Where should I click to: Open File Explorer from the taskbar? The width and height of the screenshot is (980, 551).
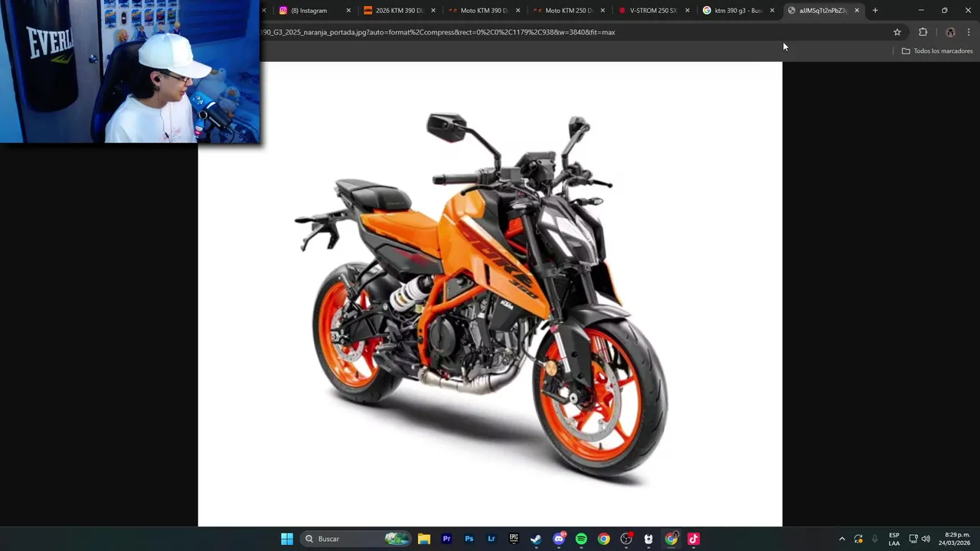(x=424, y=539)
